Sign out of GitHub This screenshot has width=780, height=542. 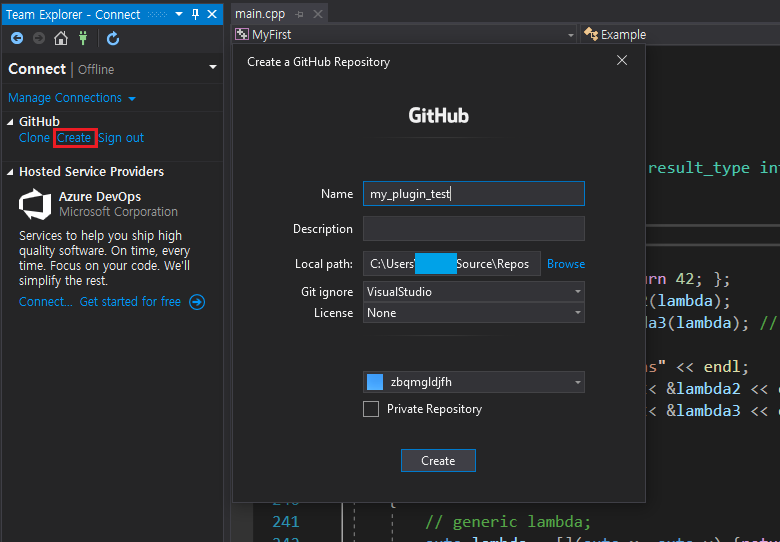(121, 138)
